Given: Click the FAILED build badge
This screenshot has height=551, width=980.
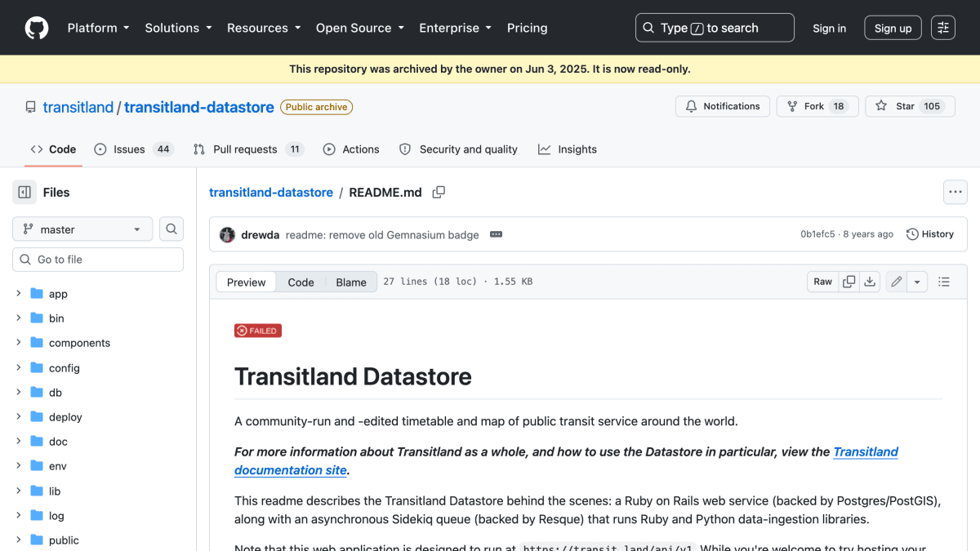Looking at the screenshot, I should tap(258, 331).
